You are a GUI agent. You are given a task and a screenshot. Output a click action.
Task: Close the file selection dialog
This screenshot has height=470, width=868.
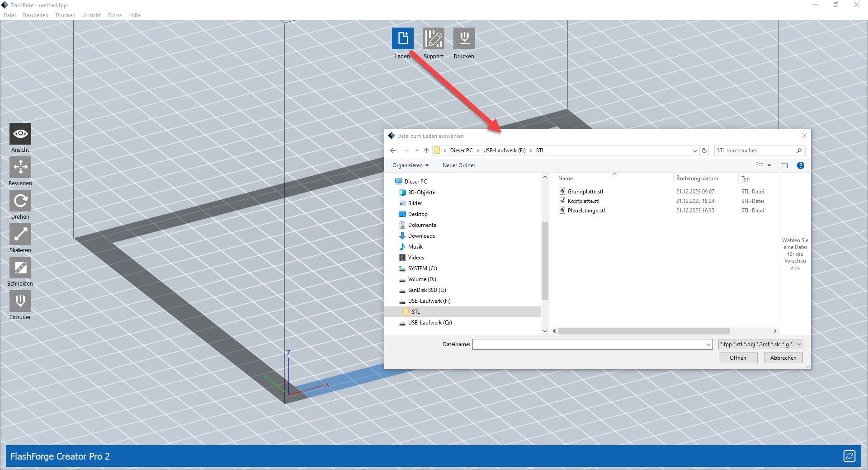(804, 136)
